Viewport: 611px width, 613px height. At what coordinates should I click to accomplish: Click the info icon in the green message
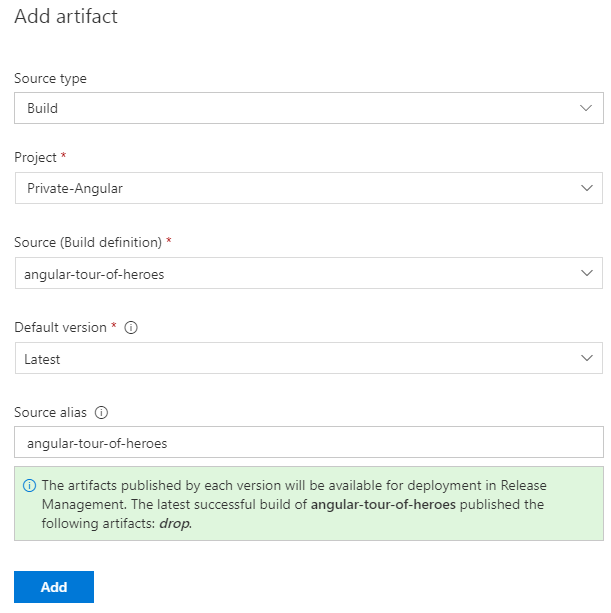pyautogui.click(x=29, y=486)
